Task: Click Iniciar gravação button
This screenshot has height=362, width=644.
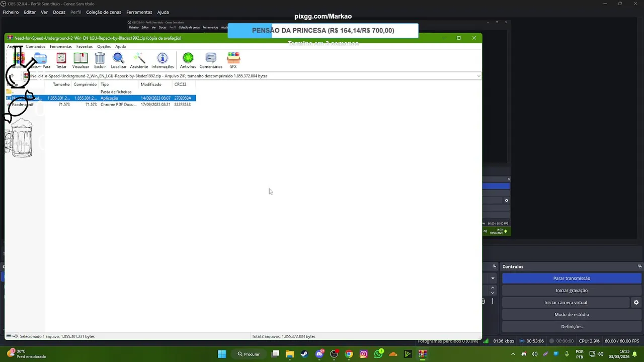Action: [x=572, y=290]
